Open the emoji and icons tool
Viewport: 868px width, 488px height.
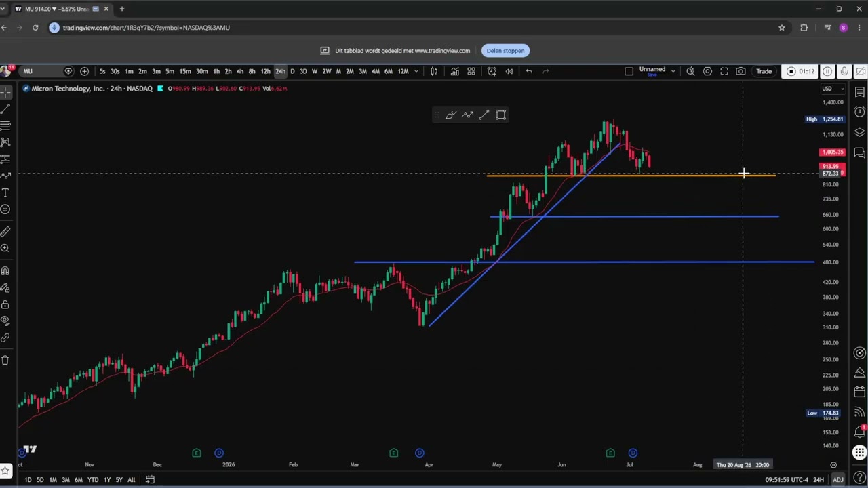click(5, 209)
